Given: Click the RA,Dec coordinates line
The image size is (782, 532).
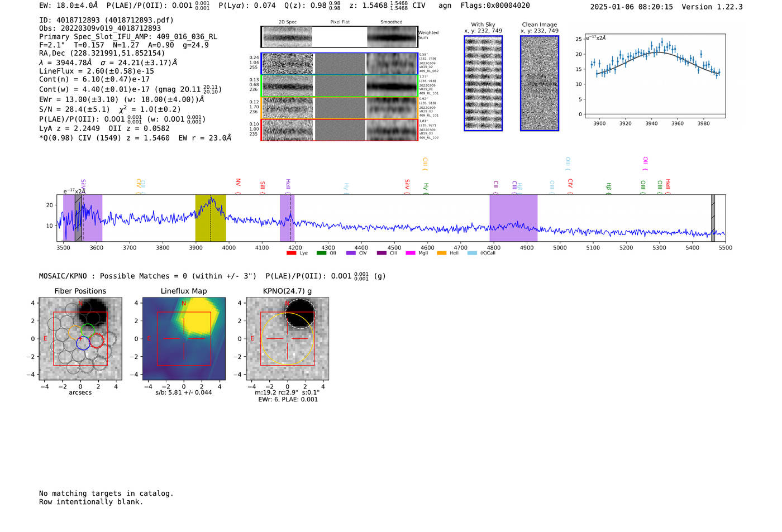Looking at the screenshot, I should point(102,54).
